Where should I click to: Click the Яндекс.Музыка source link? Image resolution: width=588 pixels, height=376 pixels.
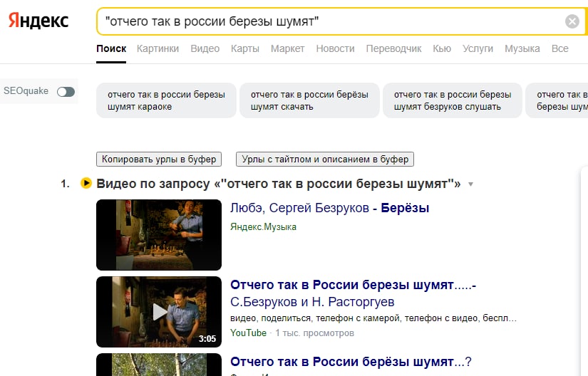[x=263, y=227]
